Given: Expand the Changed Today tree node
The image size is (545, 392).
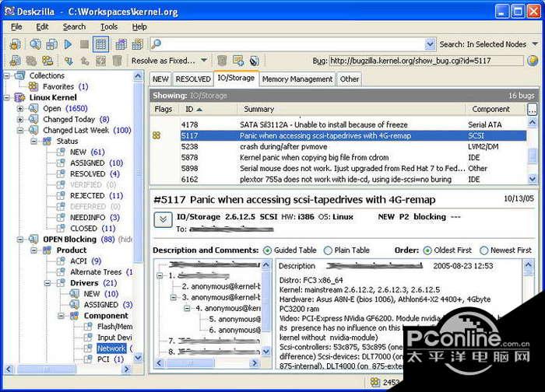Looking at the screenshot, I should [x=20, y=120].
